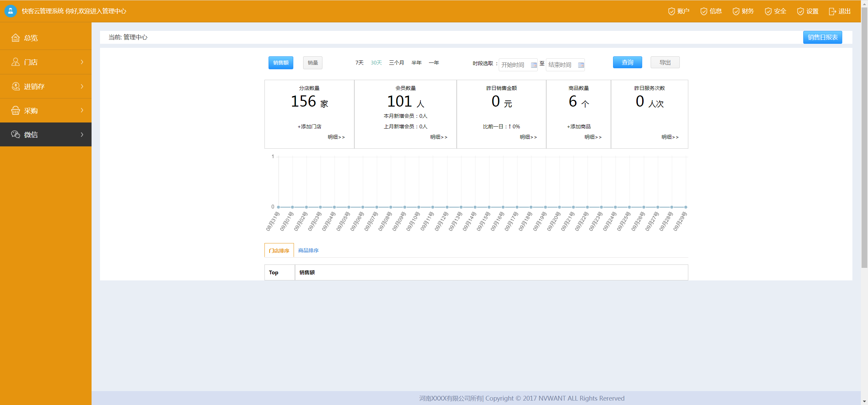Click the 101 人 member count value

pyautogui.click(x=406, y=102)
